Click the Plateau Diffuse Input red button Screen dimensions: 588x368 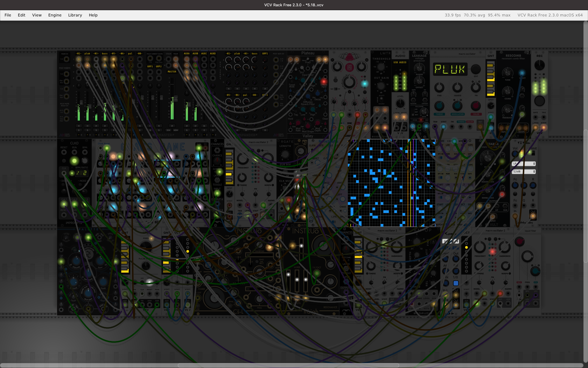[x=324, y=81]
